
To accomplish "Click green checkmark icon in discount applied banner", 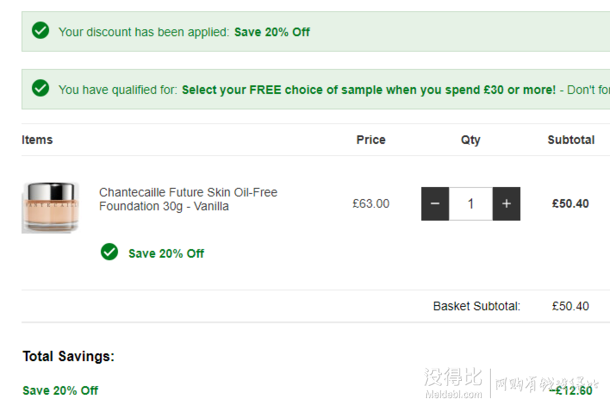I will 40,30.
